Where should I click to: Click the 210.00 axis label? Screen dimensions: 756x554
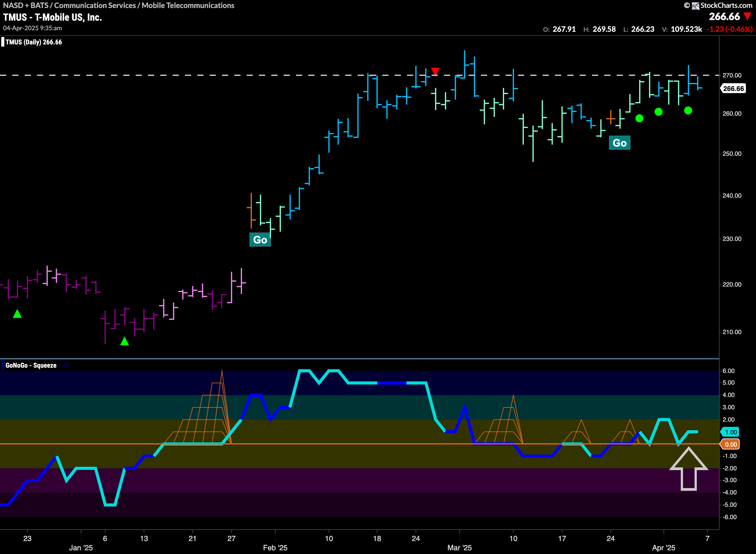[732, 332]
